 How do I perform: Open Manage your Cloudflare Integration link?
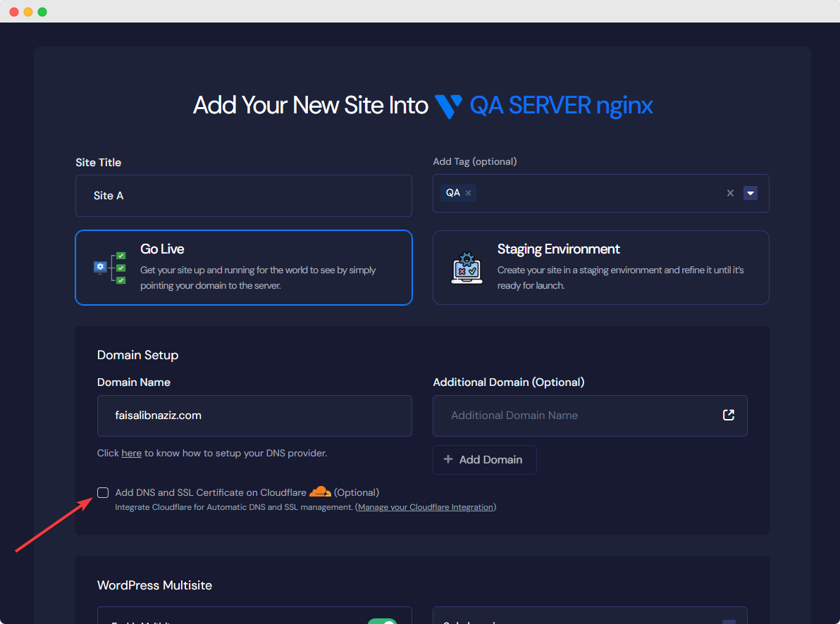426,507
